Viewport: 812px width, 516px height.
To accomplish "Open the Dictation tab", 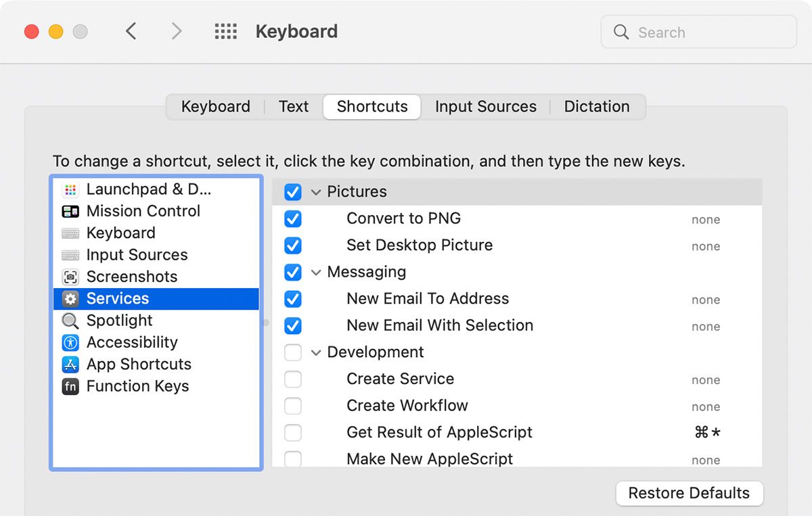I will coord(597,106).
